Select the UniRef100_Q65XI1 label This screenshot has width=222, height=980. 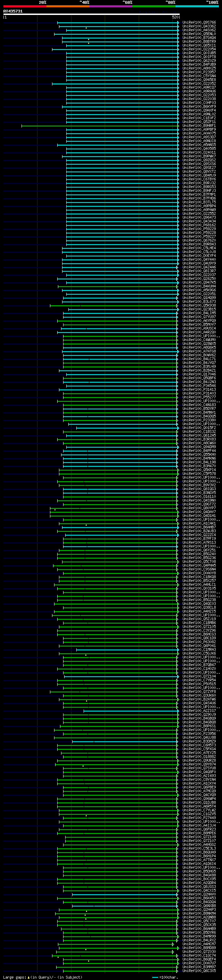(199, 45)
